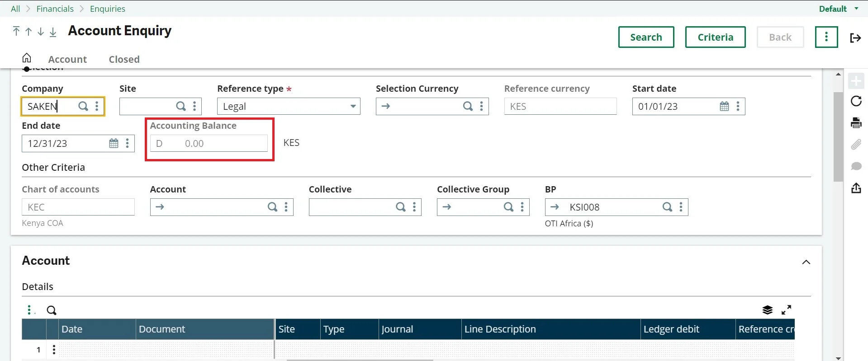Open End date actions dots
This screenshot has width=868, height=361.
click(x=127, y=143)
